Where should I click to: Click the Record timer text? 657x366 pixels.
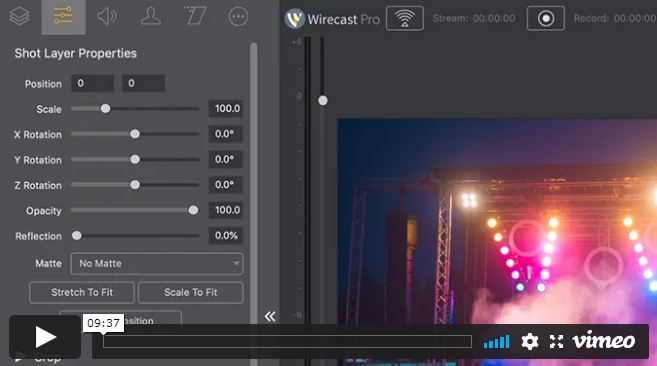615,18
